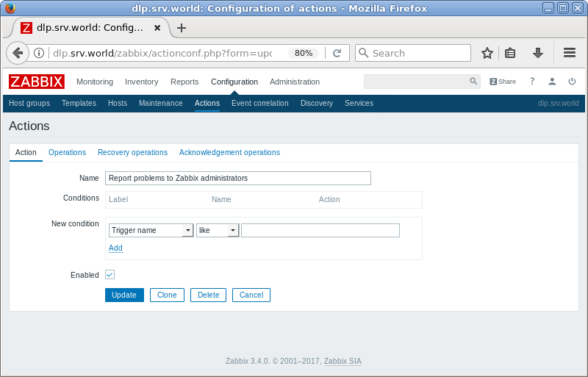Go to Hosts submenu
Screen dimensions: 588x377
click(x=118, y=103)
